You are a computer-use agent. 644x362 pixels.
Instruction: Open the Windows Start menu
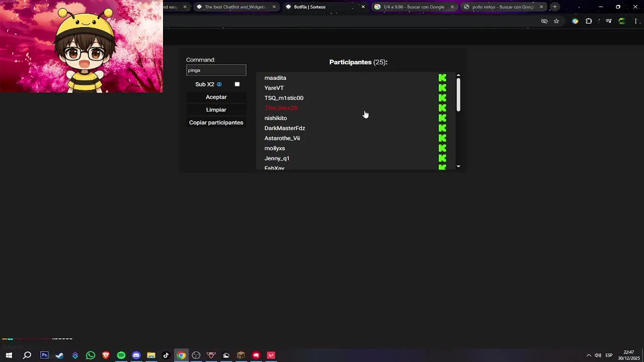pos(9,355)
